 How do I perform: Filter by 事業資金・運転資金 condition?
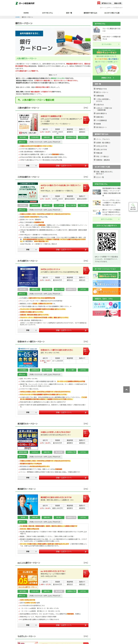click(103, 160)
